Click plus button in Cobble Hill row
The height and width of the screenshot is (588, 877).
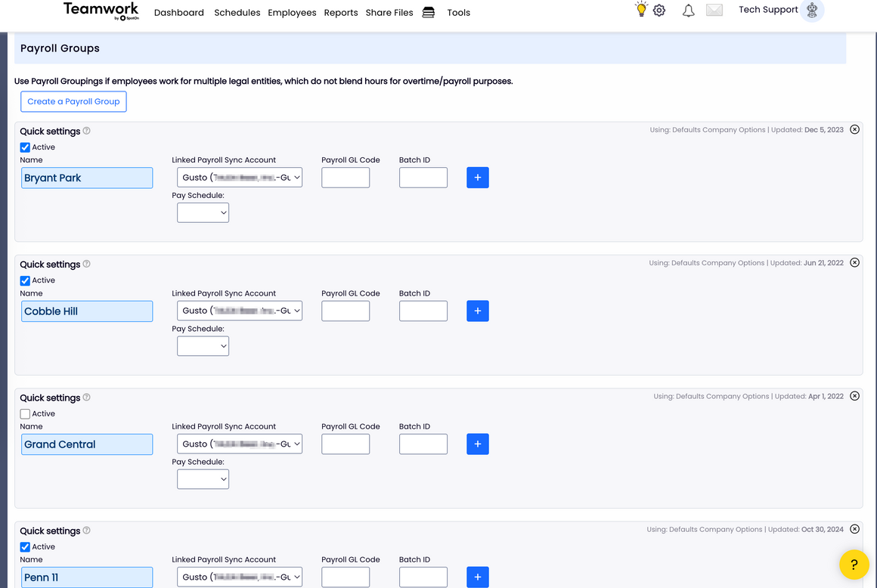point(478,311)
